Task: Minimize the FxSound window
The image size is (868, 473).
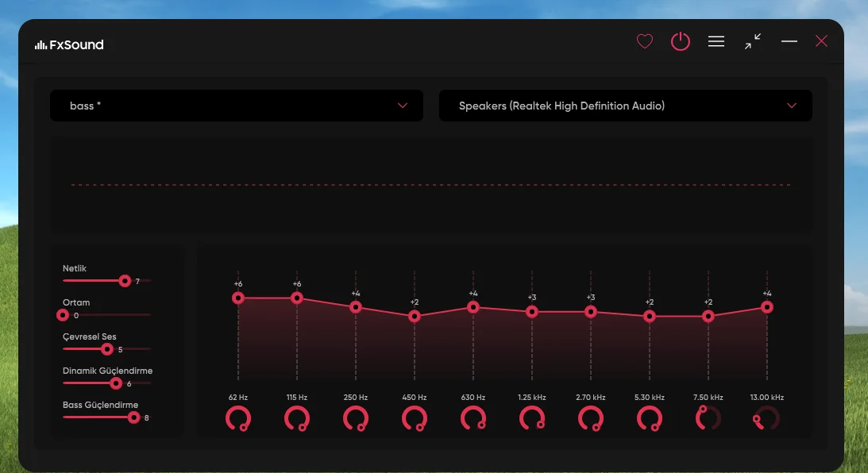Action: coord(789,41)
